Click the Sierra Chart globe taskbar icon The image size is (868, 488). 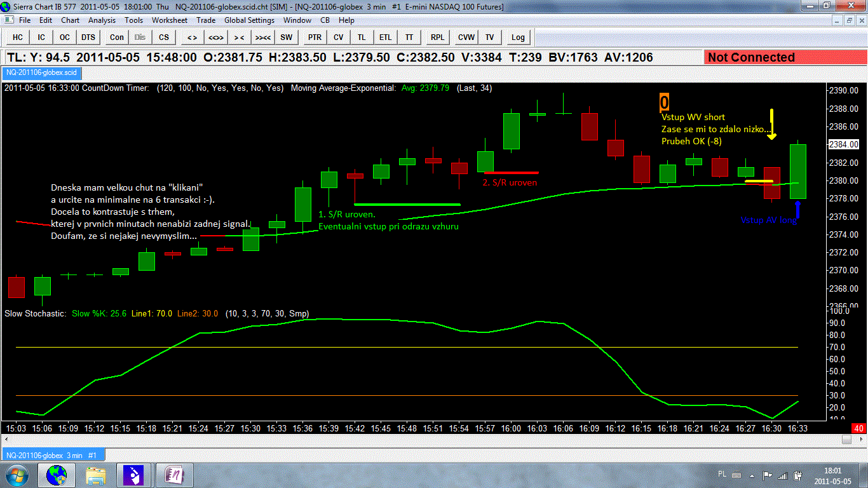[x=57, y=475]
